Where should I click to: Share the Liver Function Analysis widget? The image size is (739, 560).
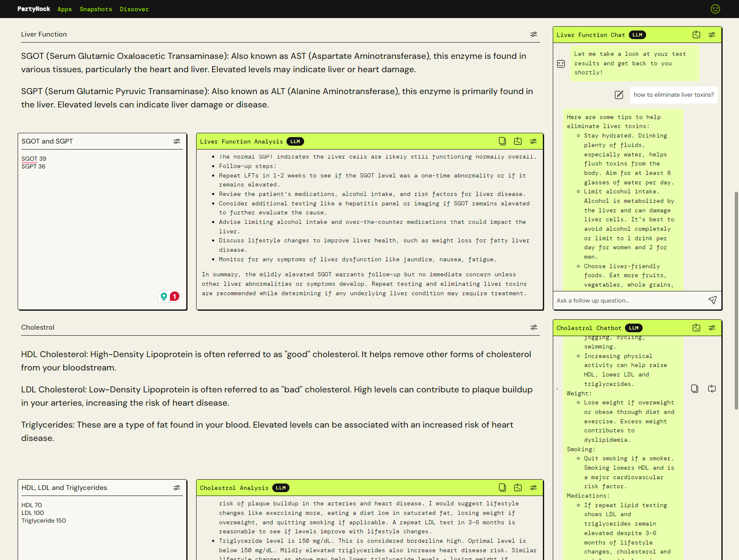pos(517,141)
